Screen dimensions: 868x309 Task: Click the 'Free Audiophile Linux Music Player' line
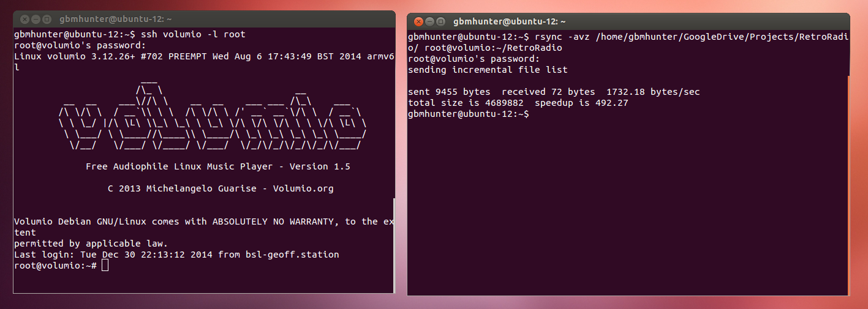coord(217,166)
